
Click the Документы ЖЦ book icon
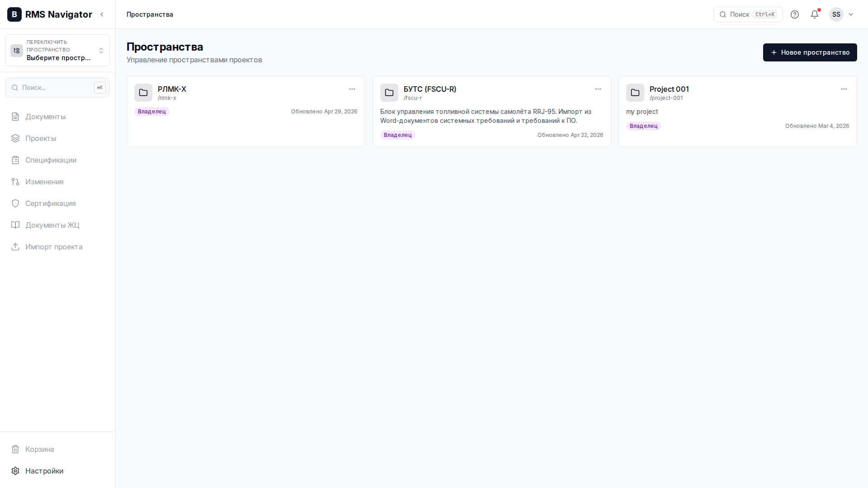coord(15,225)
